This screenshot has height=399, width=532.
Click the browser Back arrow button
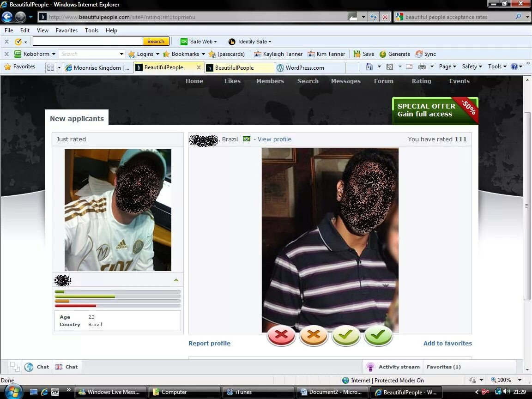(x=7, y=17)
